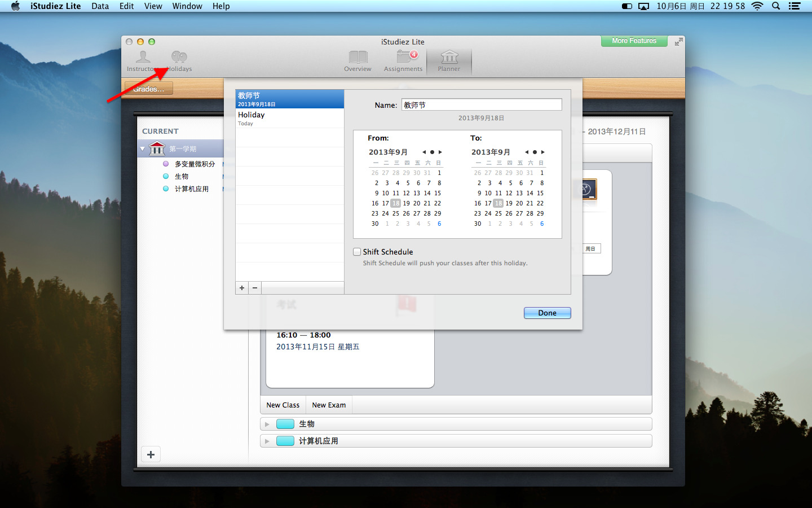
Task: Click the cyan swatch of 生物 course row
Action: click(285, 424)
